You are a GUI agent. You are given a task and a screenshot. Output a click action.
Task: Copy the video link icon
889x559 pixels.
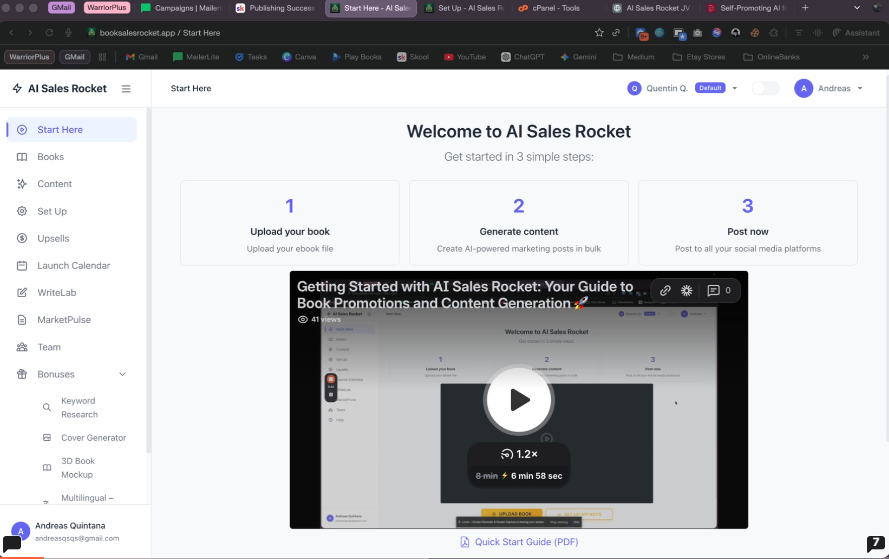665,291
